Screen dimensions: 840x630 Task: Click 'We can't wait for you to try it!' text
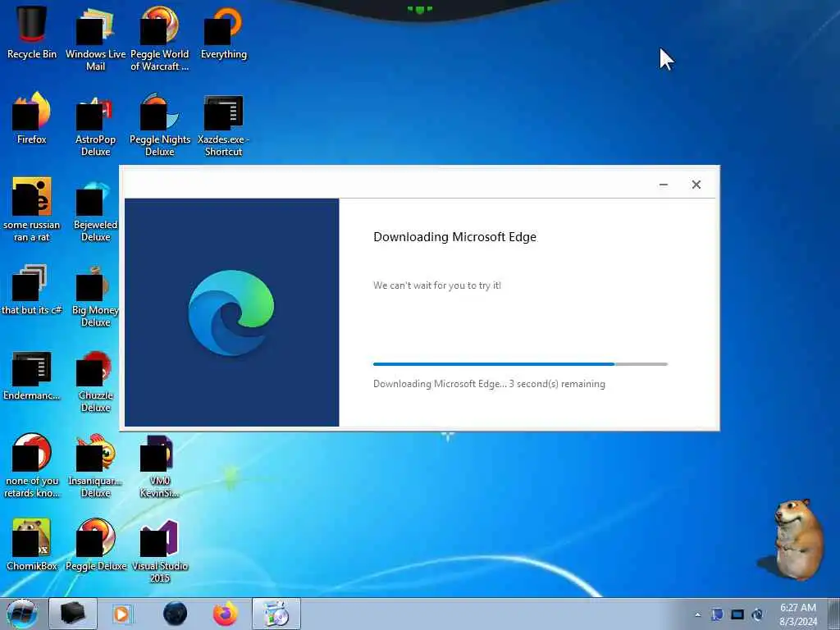pos(437,285)
